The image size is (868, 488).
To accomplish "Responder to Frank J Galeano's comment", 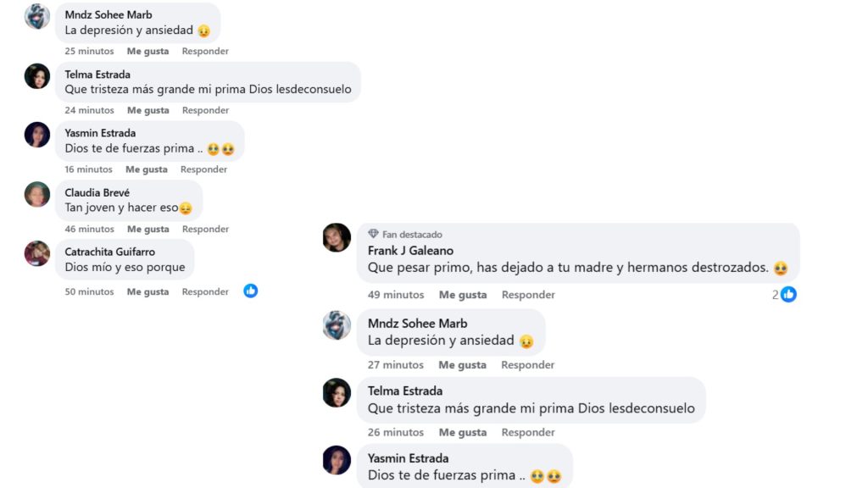I will pos(527,295).
